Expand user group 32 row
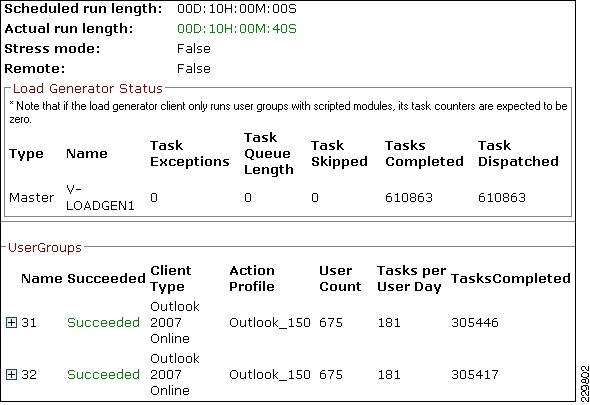 coord(12,375)
